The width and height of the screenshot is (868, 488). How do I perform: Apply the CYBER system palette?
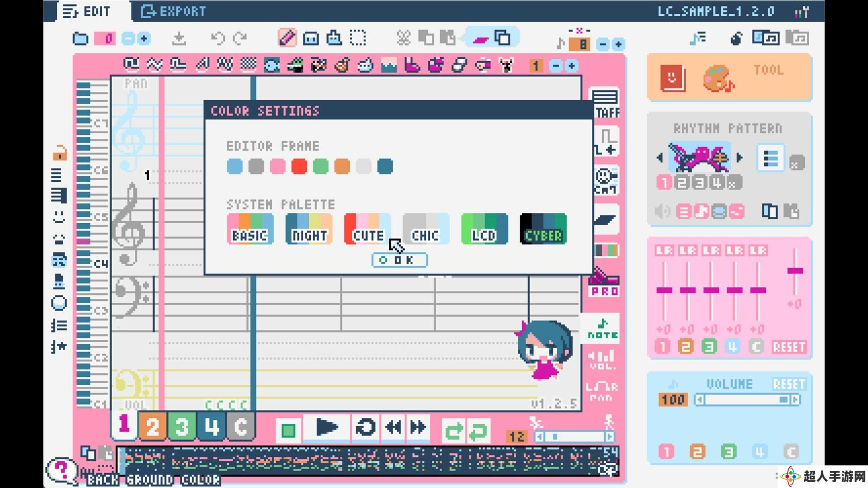pos(543,229)
